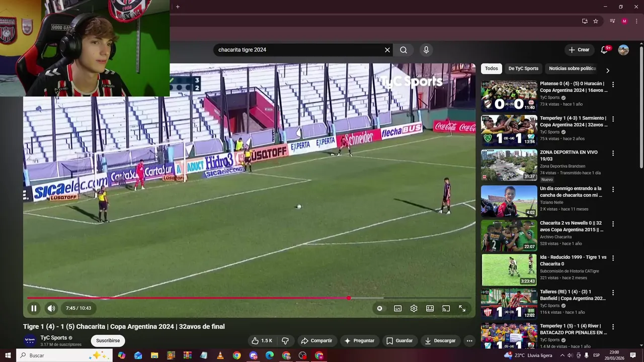The width and height of the screenshot is (644, 362).
Task: Click the search magnifier button
Action: (x=404, y=50)
